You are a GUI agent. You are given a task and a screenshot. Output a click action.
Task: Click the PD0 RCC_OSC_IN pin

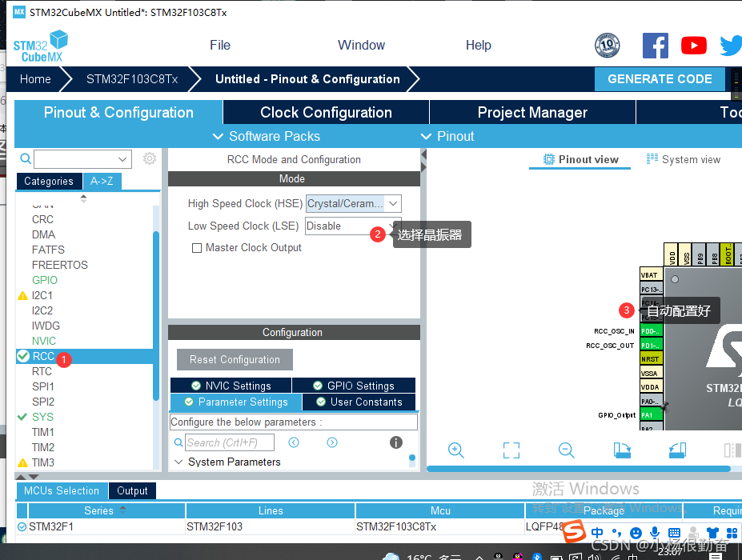tap(651, 331)
